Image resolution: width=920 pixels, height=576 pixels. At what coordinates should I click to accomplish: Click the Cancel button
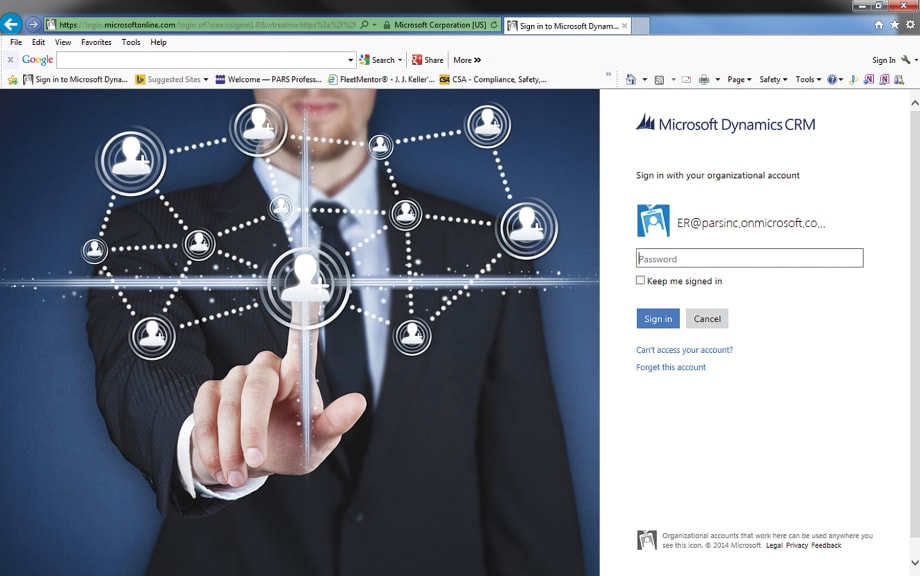pos(707,319)
